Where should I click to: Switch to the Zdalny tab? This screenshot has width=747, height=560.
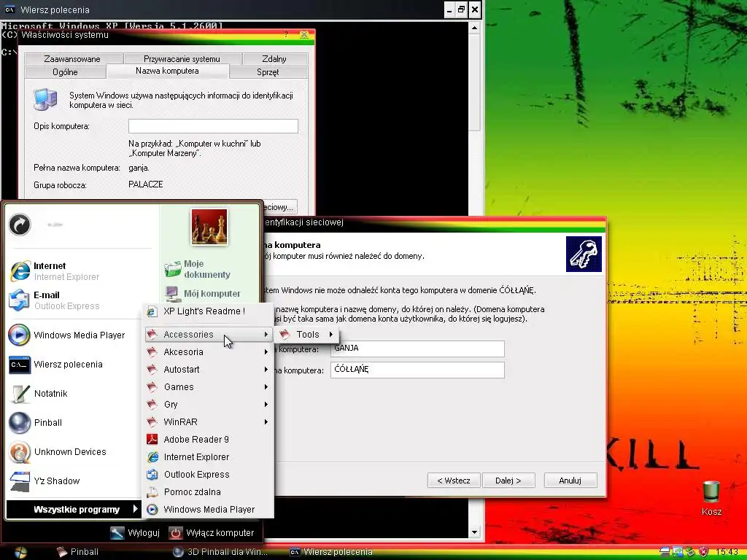point(274,59)
